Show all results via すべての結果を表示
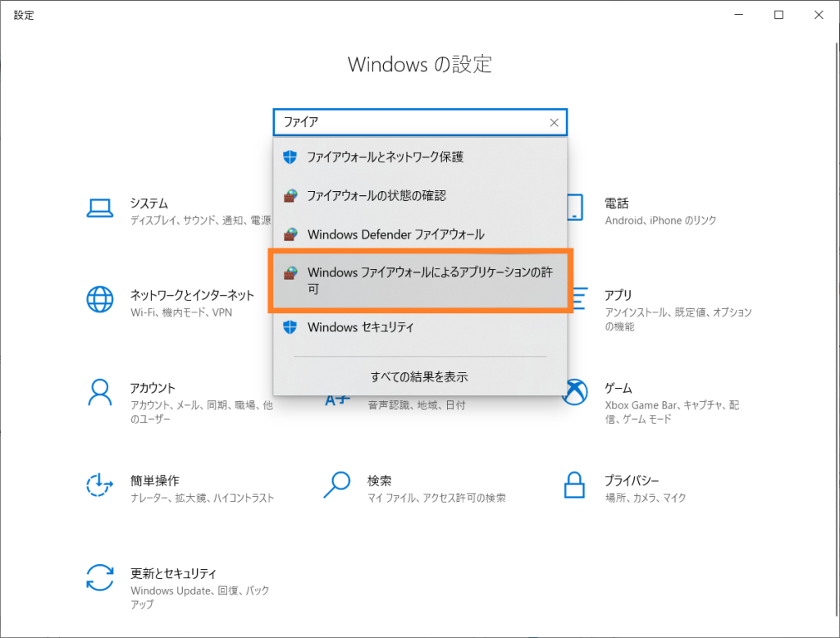The width and height of the screenshot is (840, 638). click(419, 376)
